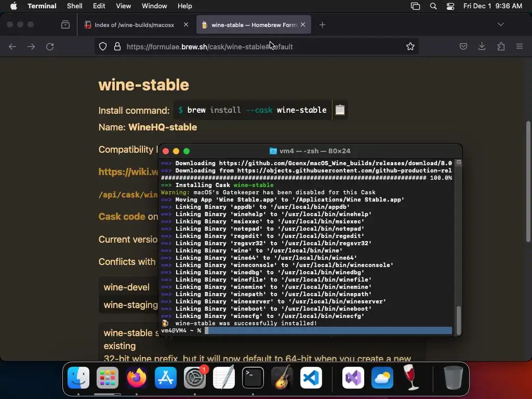Open the Firefox extensions icon
The height and width of the screenshot is (399, 532).
pyautogui.click(x=501, y=46)
